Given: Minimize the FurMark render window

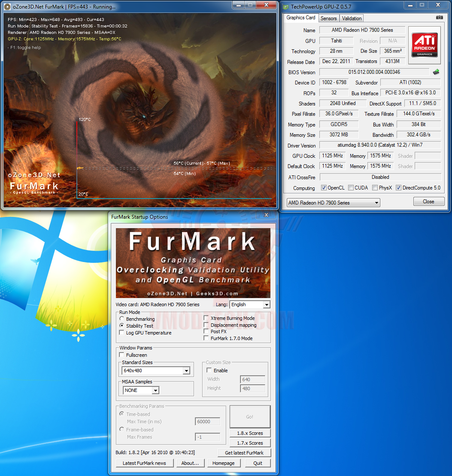Looking at the screenshot, I should point(239,5).
